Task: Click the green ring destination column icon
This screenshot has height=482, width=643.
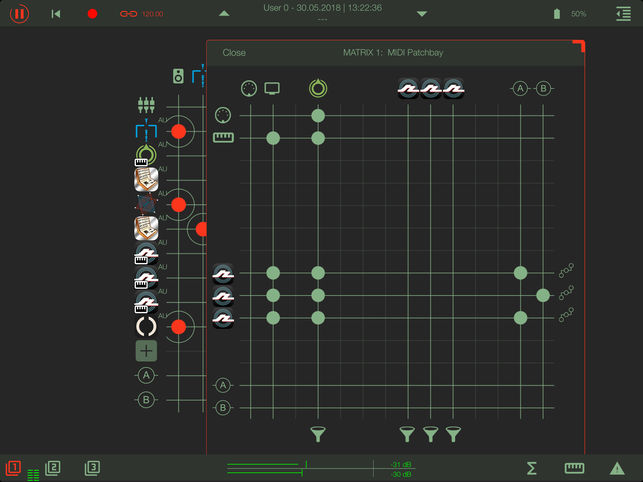Action: pos(318,88)
